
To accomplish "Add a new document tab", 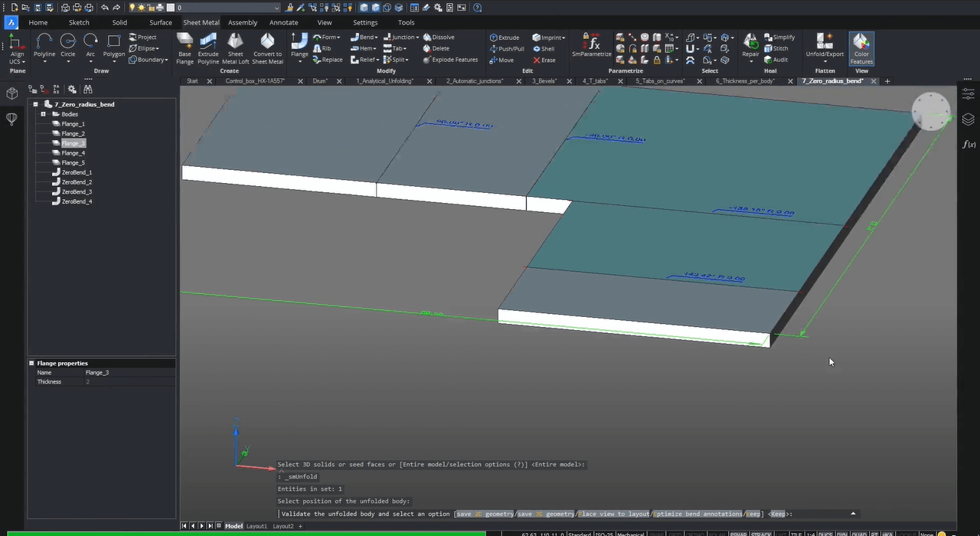I will (x=887, y=81).
